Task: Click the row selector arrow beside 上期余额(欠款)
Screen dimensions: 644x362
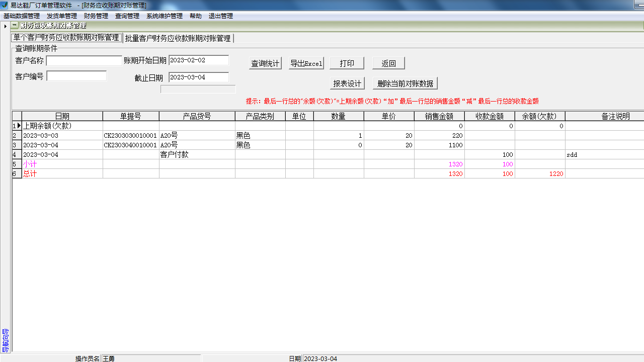Action: point(18,126)
